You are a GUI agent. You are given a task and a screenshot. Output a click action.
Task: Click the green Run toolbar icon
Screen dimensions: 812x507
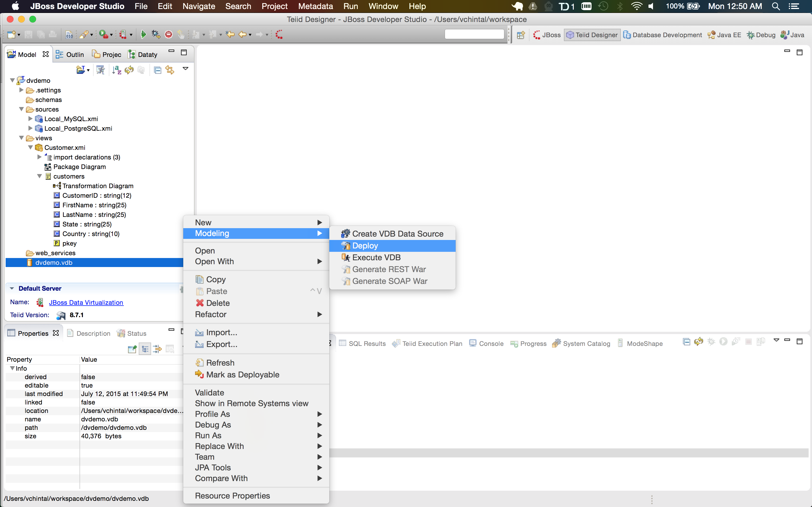(143, 35)
